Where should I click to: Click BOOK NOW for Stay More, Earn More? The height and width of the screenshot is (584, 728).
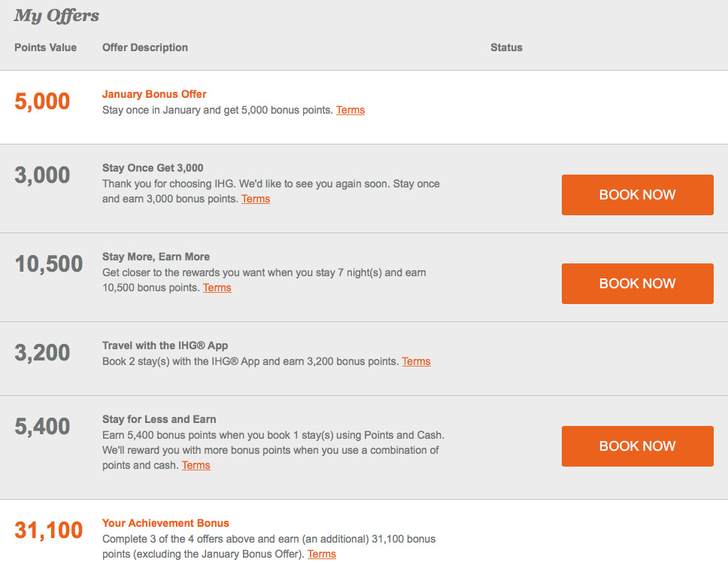point(638,284)
